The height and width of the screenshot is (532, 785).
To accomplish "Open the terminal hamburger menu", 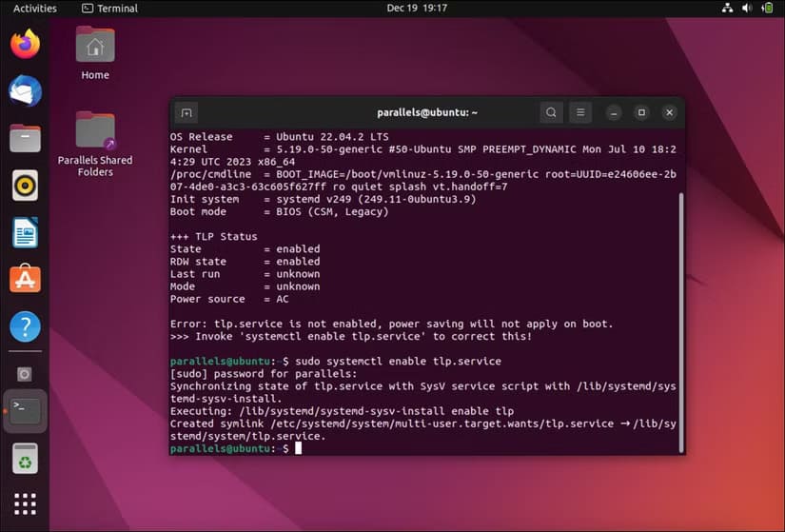I will click(x=580, y=113).
